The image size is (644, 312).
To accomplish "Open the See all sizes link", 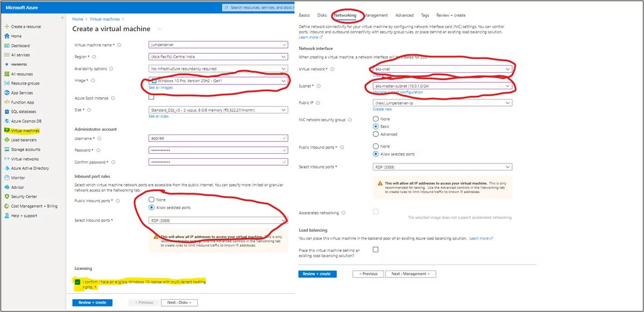I will coord(159,116).
